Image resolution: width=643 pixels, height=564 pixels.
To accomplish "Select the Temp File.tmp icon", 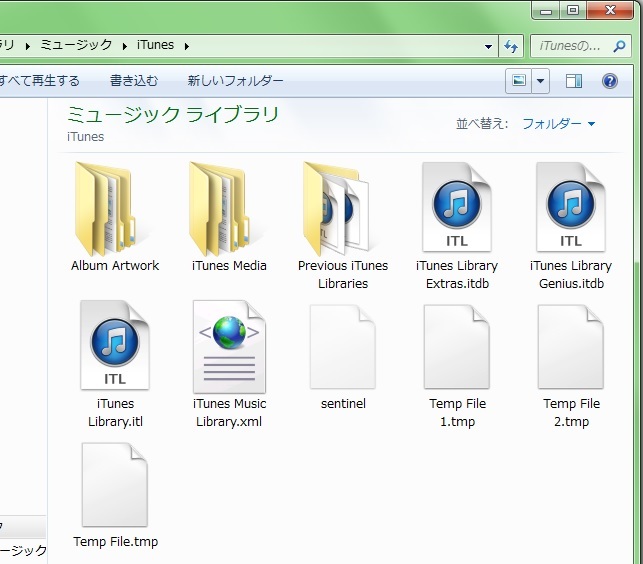I will pyautogui.click(x=115, y=485).
